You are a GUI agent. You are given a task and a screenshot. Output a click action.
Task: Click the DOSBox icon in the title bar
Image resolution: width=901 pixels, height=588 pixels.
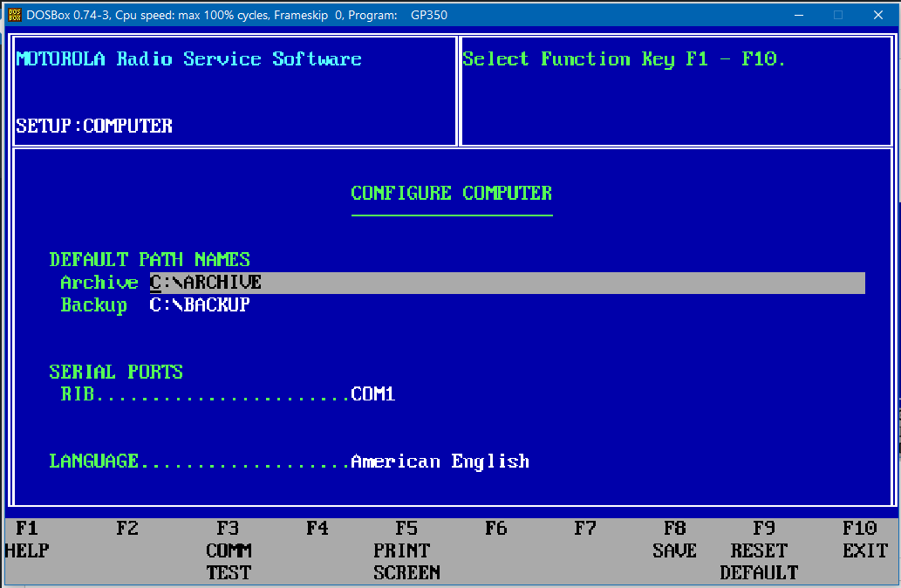click(x=15, y=15)
